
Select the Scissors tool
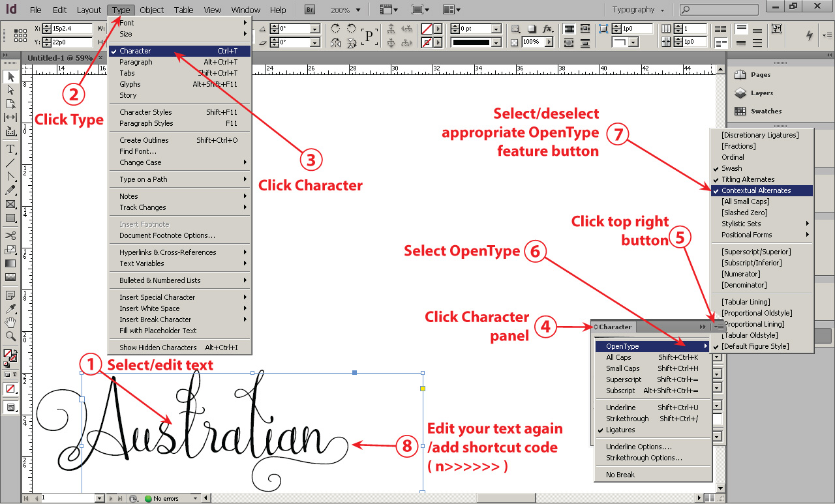click(10, 235)
